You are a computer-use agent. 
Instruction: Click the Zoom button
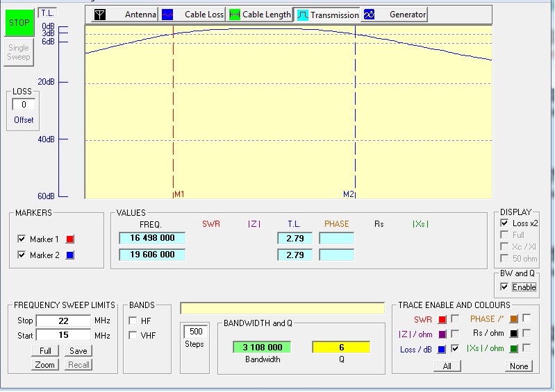pos(44,364)
